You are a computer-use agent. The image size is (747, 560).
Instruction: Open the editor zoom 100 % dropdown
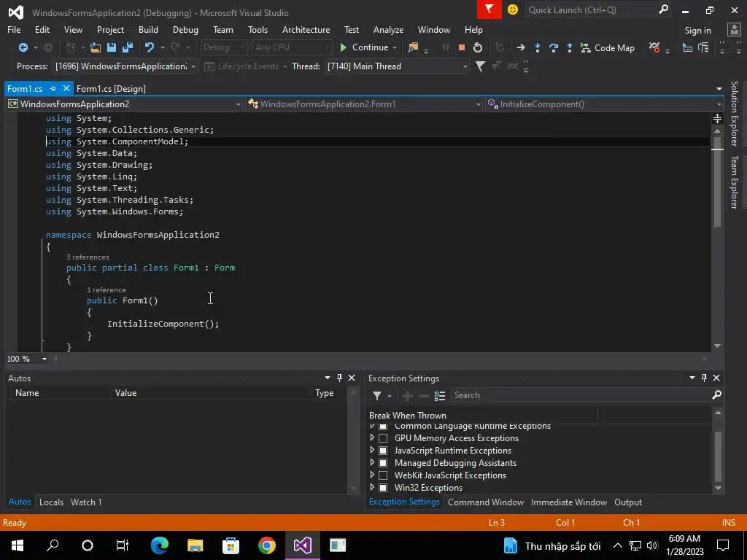coord(44,359)
